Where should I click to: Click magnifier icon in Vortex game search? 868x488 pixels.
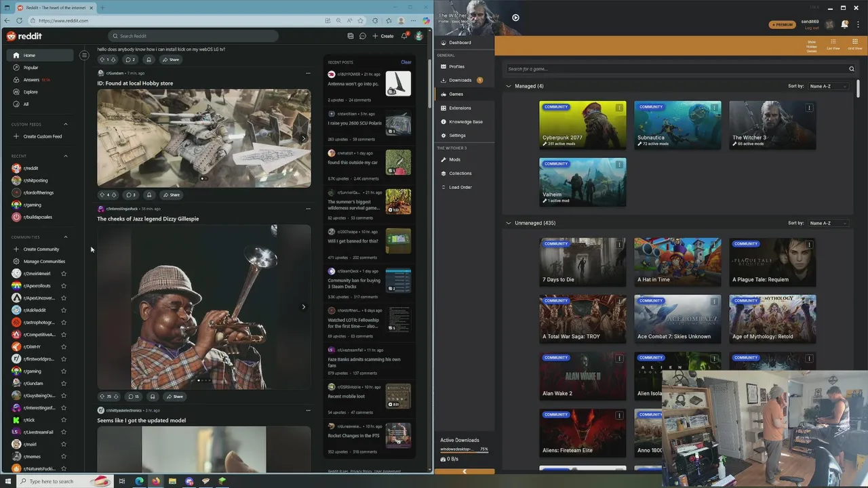852,69
